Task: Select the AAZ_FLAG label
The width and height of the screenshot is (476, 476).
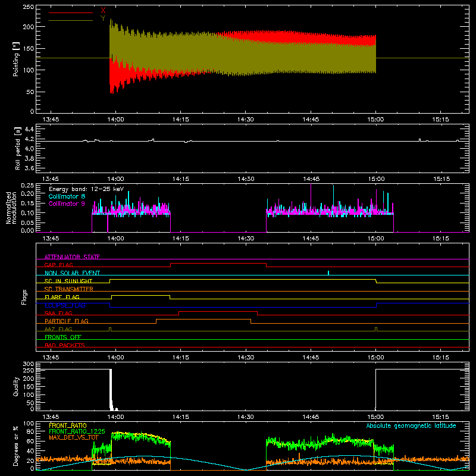Action: [58, 329]
